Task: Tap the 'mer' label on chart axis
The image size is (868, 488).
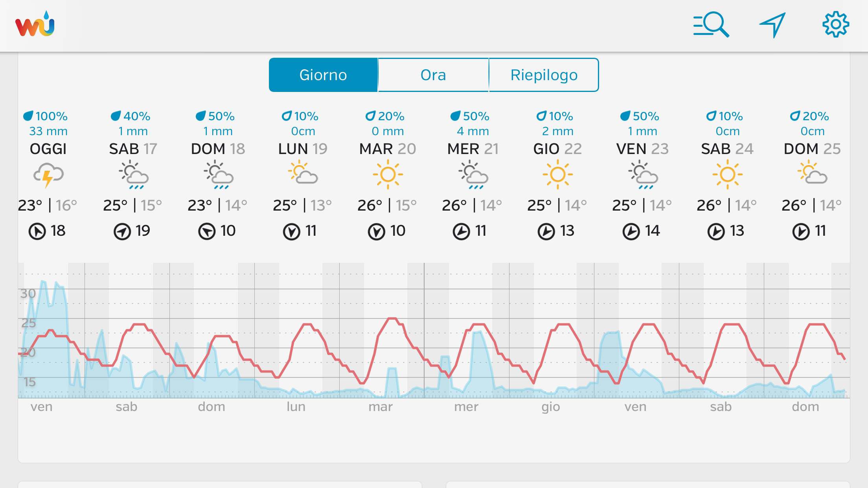Action: (x=466, y=407)
